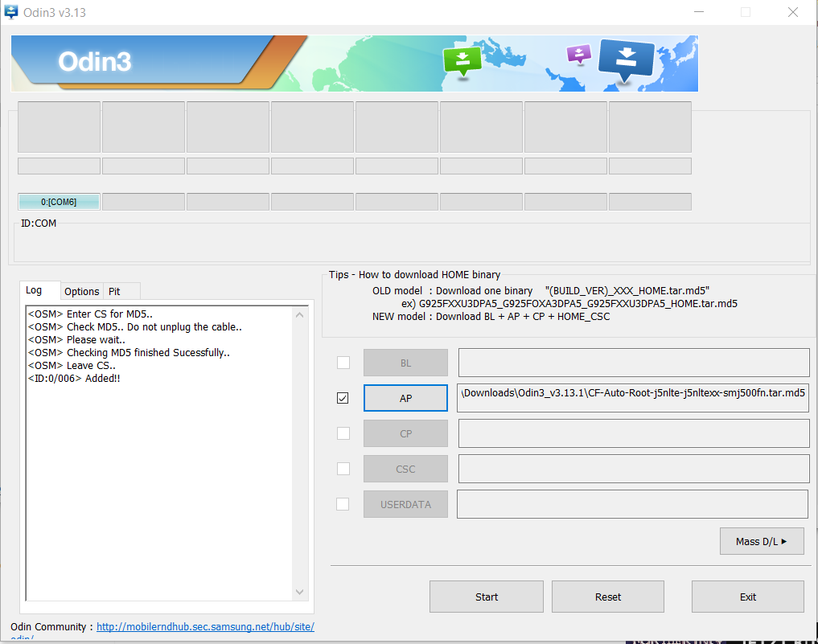This screenshot has height=644, width=818.
Task: Click the log scrollbar up arrow
Action: point(299,314)
